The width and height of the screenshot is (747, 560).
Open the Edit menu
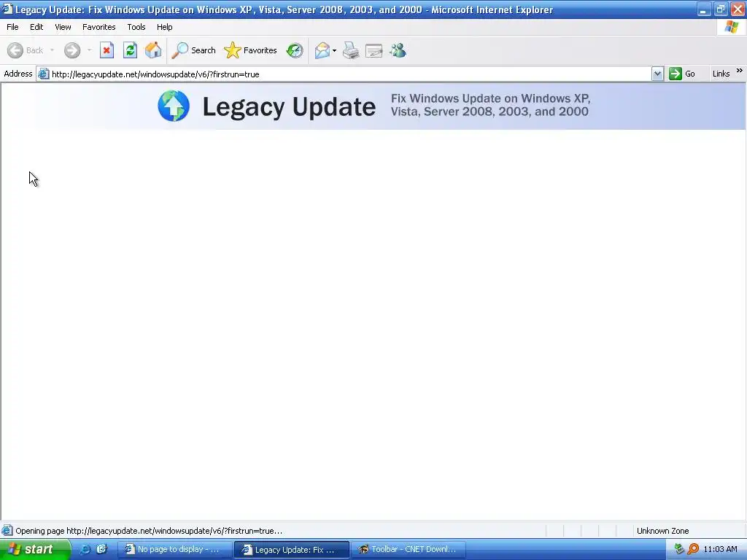coord(36,27)
